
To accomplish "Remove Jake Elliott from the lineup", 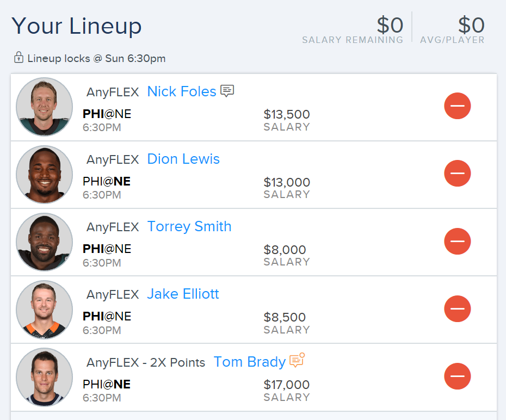I will click(x=457, y=308).
